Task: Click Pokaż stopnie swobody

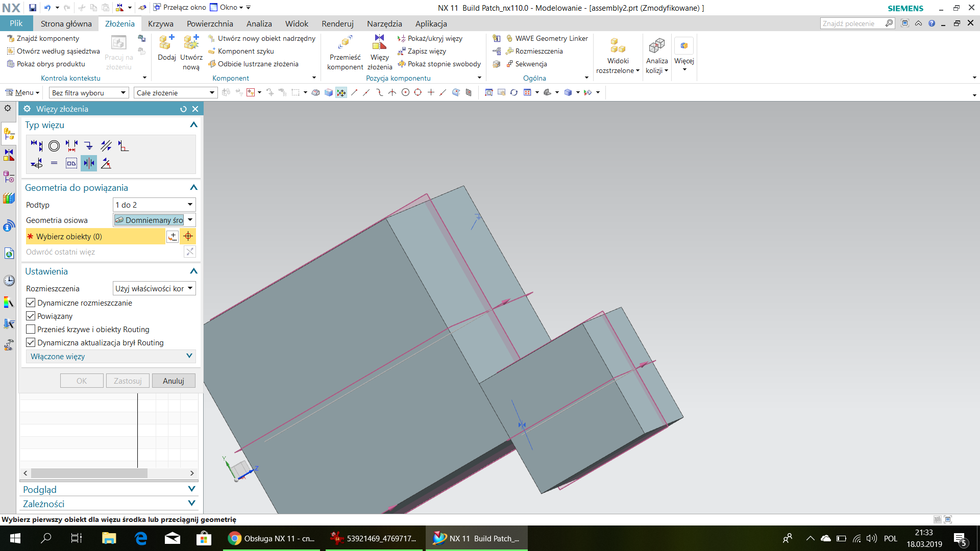Action: [x=439, y=64]
